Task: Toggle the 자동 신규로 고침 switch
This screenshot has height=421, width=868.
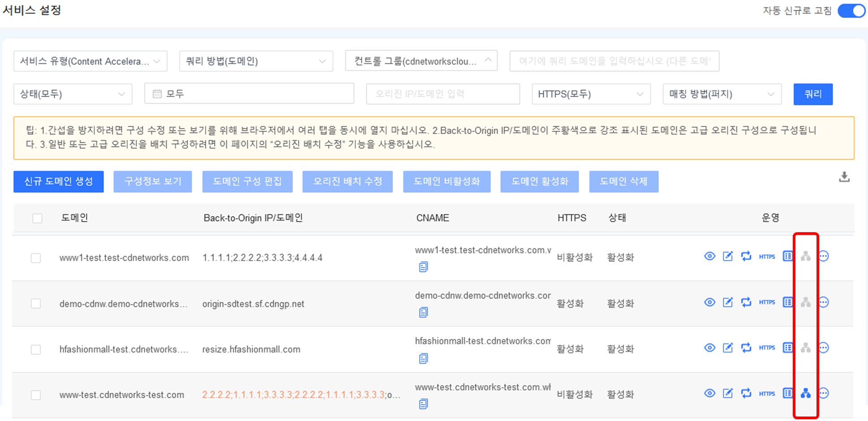Action: point(851,11)
